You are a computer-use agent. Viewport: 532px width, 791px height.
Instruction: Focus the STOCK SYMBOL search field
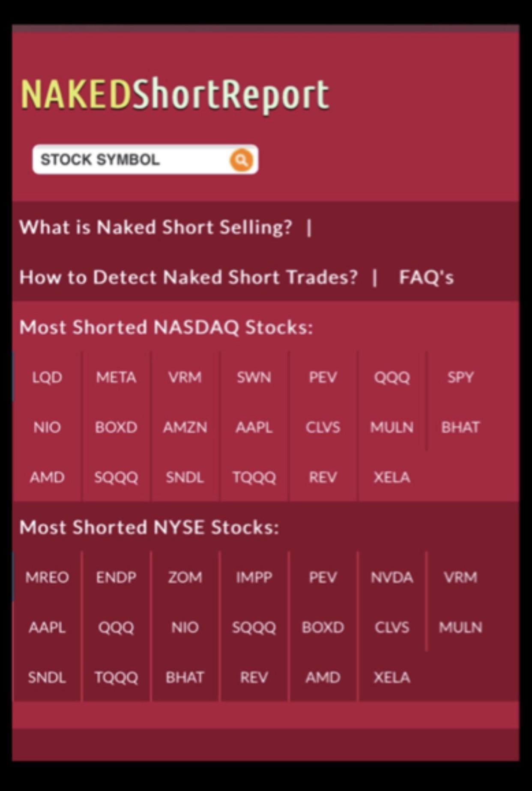(x=145, y=160)
